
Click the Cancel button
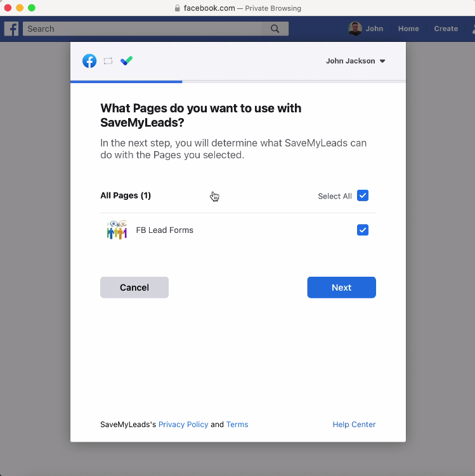[134, 288]
